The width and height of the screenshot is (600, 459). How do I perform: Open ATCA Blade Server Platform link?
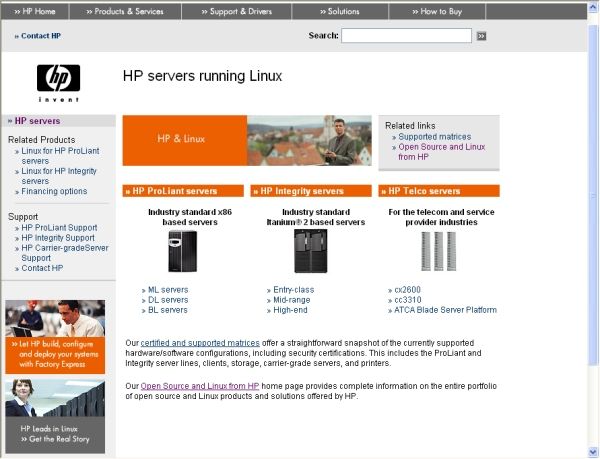point(445,310)
